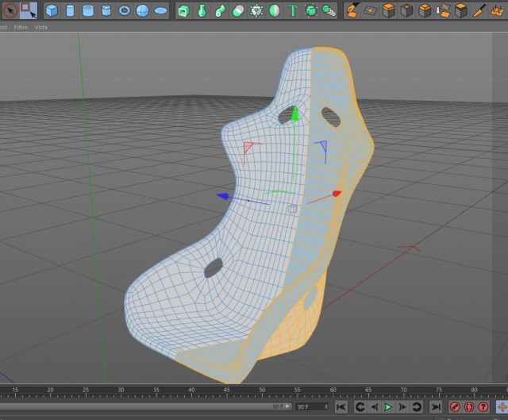The width and height of the screenshot is (508, 420).
Task: Go to the start of the animation
Action: click(x=341, y=407)
